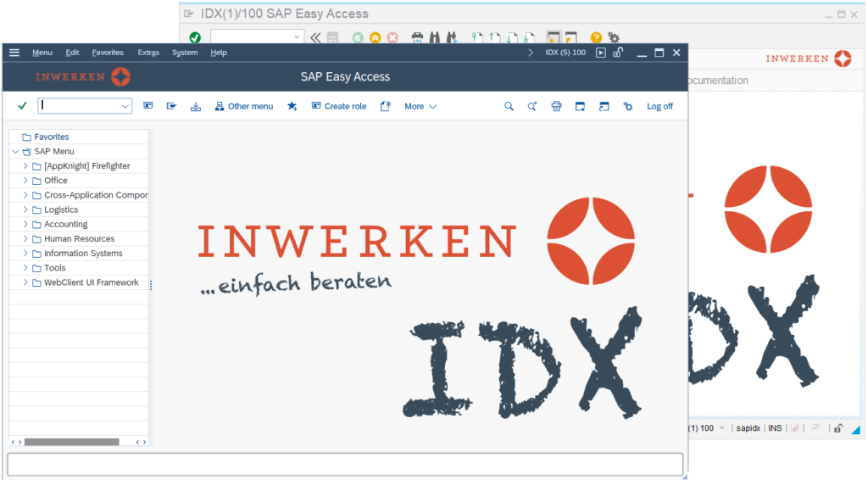Click the green Enter checkmark in front toolbar

[x=22, y=106]
